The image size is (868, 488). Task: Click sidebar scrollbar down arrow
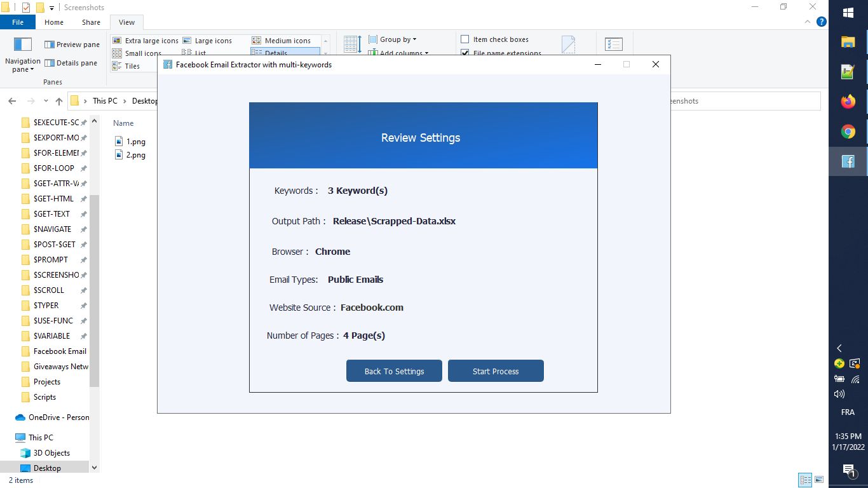coord(95,468)
